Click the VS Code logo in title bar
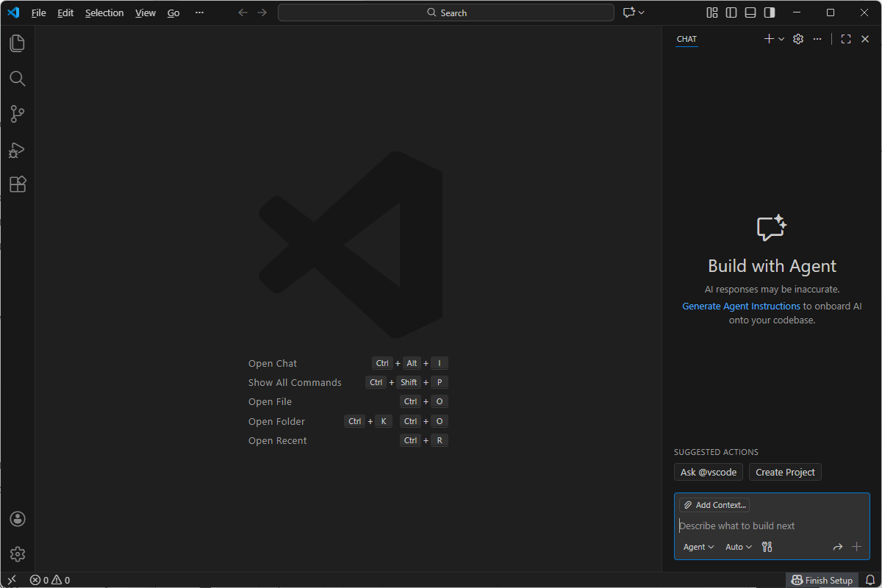The height and width of the screenshot is (588, 882). tap(13, 12)
